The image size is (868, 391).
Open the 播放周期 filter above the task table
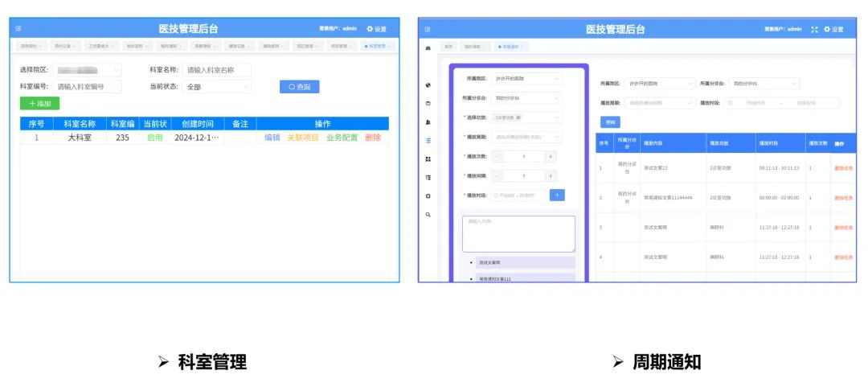tap(659, 103)
